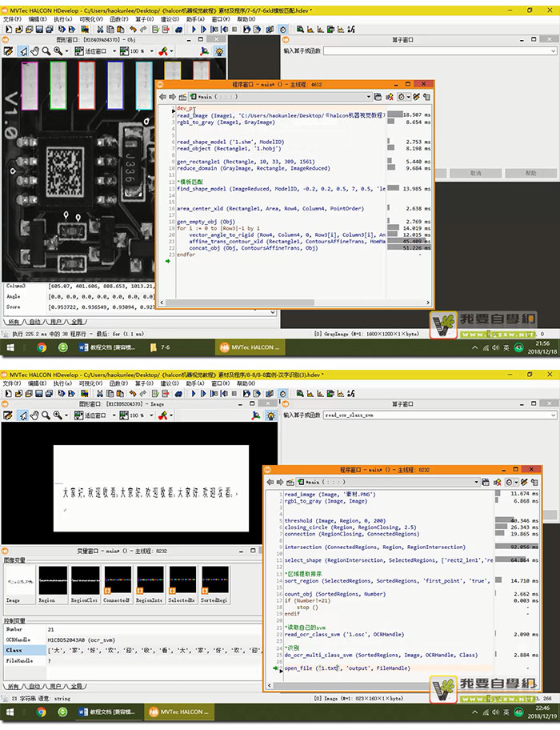Open the clock dropdown arrow in the program window 4612
Viewport: 560px width, 730px height.
(409, 97)
